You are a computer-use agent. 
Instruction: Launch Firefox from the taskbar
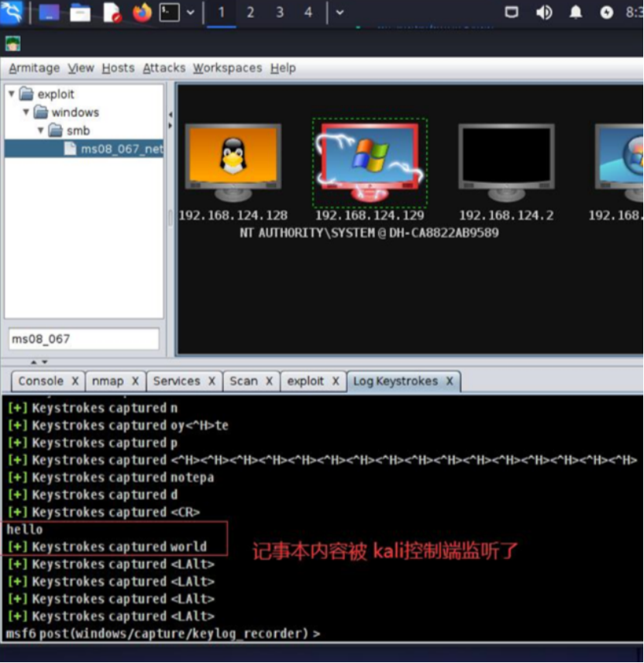(x=142, y=12)
